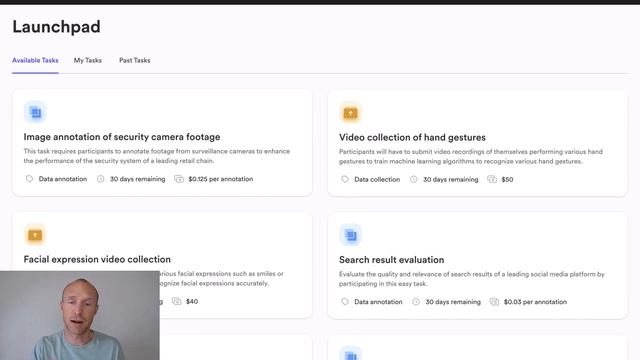Click '$0.125 per annotation' text
The image size is (640, 360).
tap(221, 179)
